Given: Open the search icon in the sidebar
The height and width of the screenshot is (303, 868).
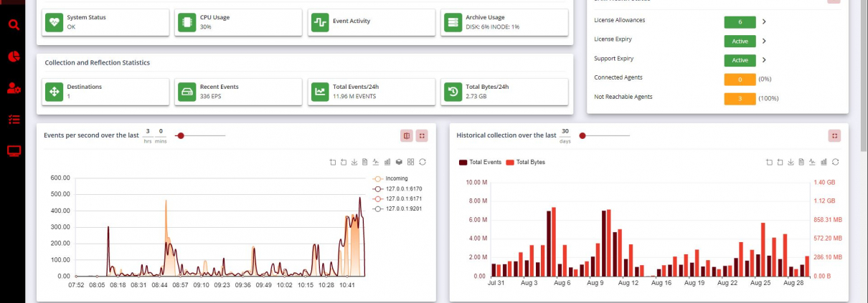Looking at the screenshot, I should pyautogui.click(x=13, y=26).
